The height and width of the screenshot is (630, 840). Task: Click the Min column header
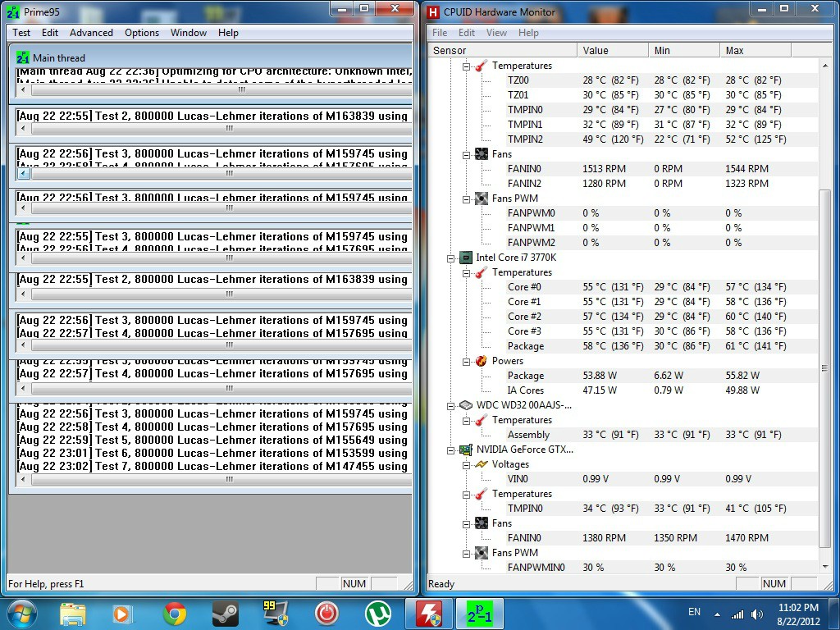[684, 50]
